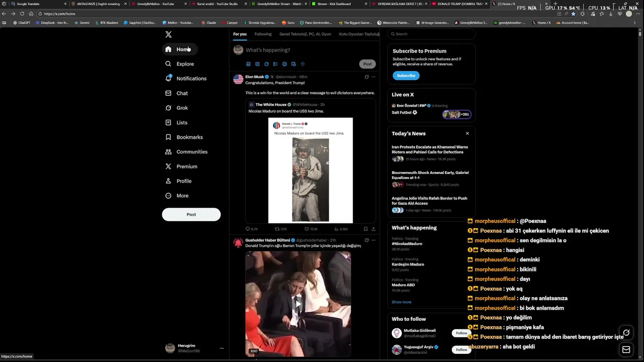644x362 pixels.
Task: Click the Search X input field
Action: [x=431, y=34]
